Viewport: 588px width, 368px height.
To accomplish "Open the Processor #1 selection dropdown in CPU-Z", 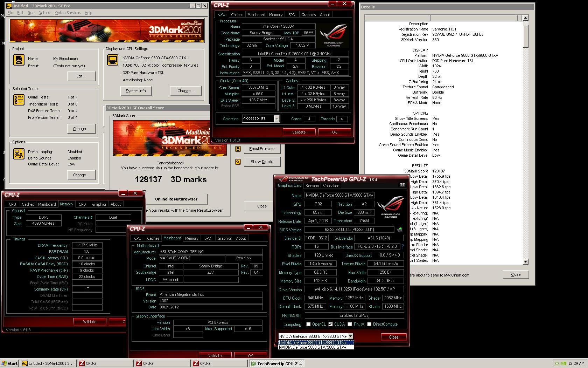I will point(276,118).
